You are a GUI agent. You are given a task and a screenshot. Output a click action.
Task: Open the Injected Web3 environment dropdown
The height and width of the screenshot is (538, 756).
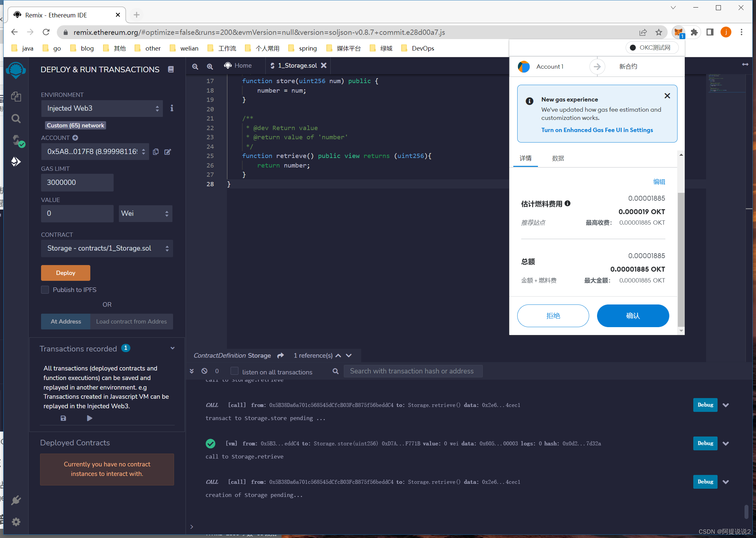pyautogui.click(x=102, y=108)
